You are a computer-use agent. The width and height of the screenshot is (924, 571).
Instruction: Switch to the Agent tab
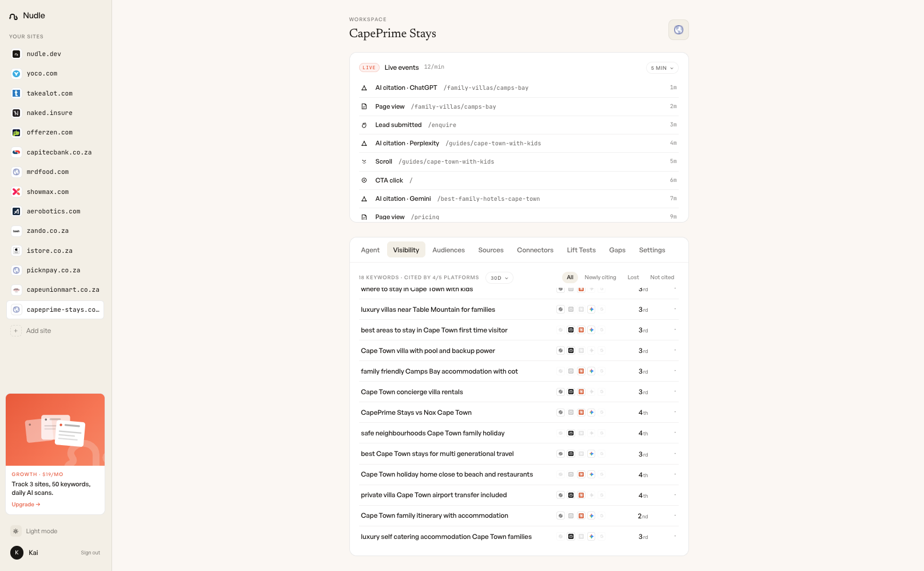click(x=371, y=250)
